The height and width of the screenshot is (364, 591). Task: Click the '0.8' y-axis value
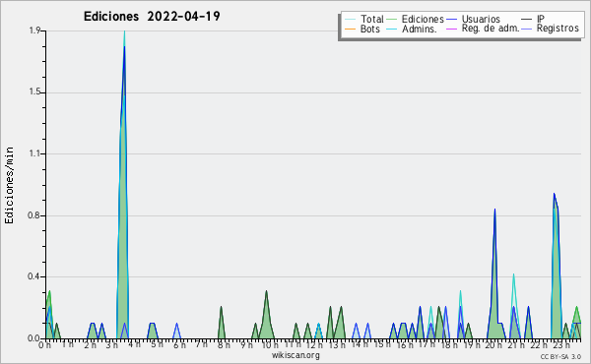point(34,215)
